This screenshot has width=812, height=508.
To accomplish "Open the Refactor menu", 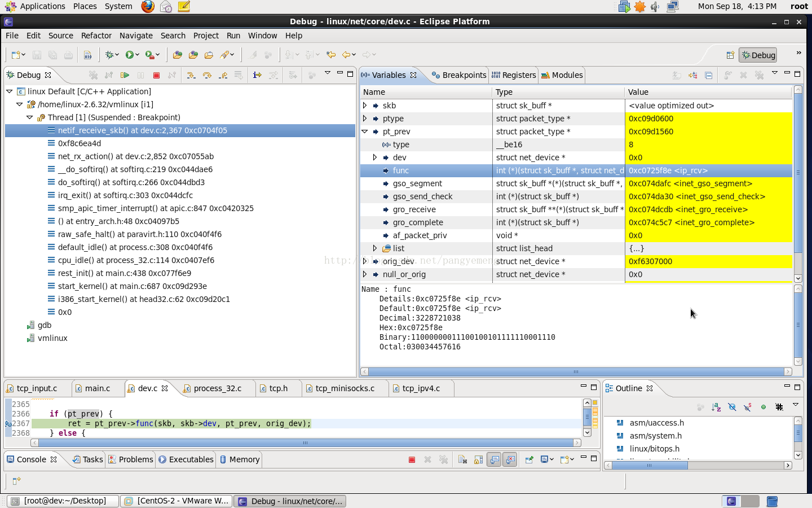I will 96,36.
